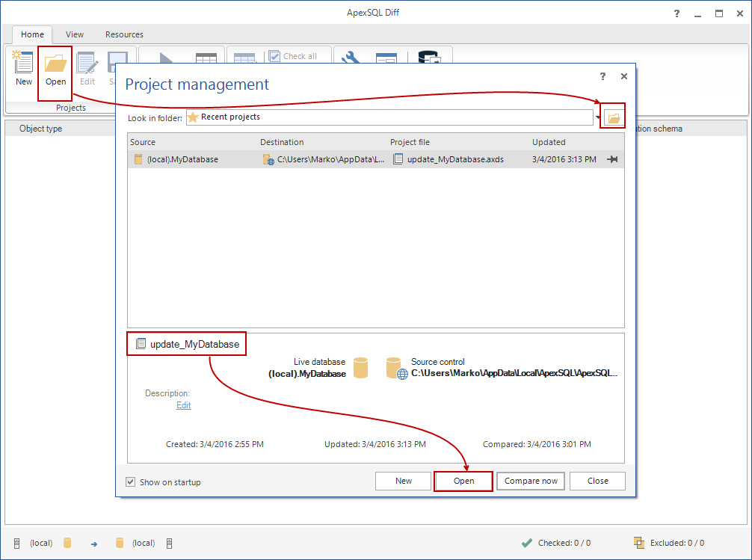Switch to the Resources ribbon tab
The width and height of the screenshot is (752, 560).
coord(124,34)
